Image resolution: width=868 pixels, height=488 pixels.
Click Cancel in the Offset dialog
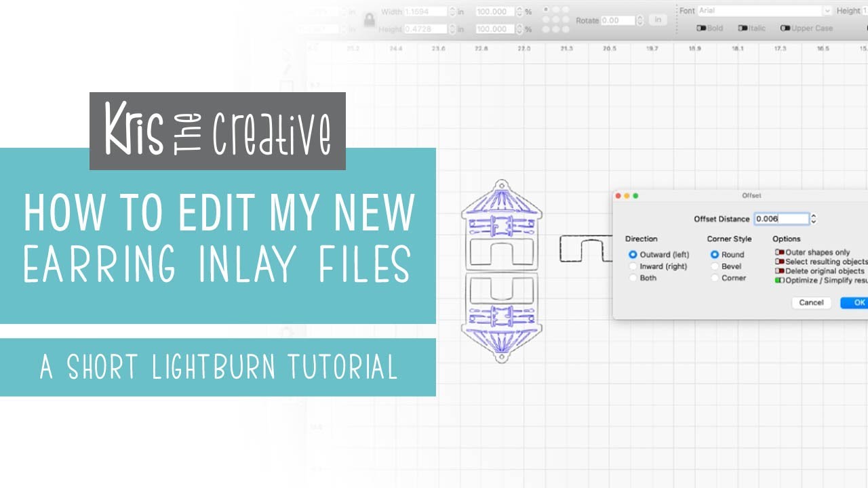[811, 302]
